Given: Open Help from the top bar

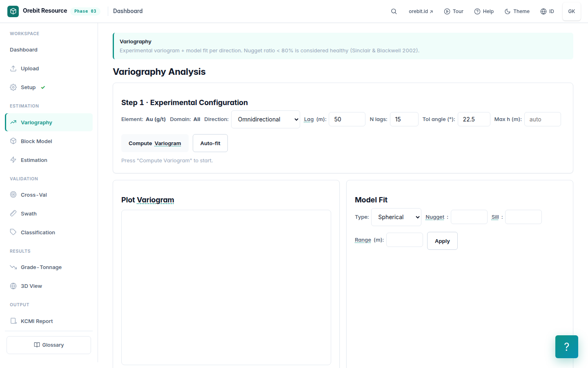Looking at the screenshot, I should click(x=484, y=11).
